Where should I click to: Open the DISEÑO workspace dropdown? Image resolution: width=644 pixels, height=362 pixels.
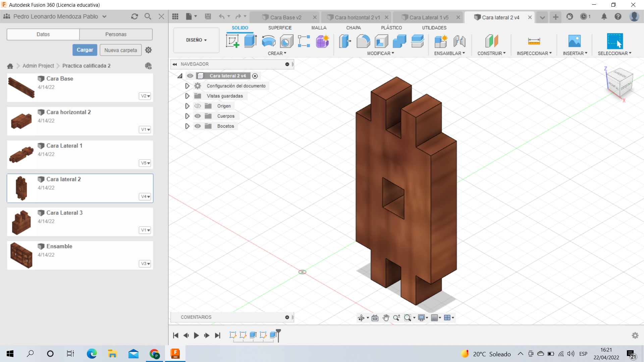pyautogui.click(x=196, y=40)
